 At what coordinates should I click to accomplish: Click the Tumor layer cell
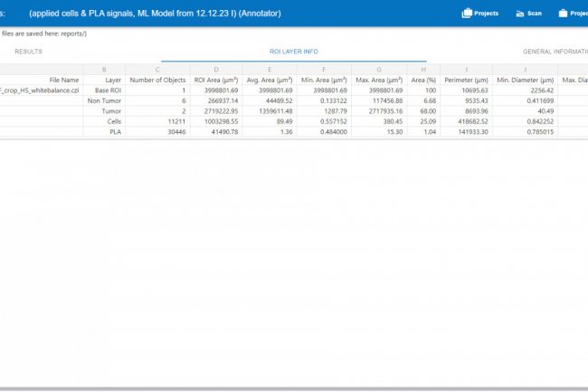coord(112,111)
